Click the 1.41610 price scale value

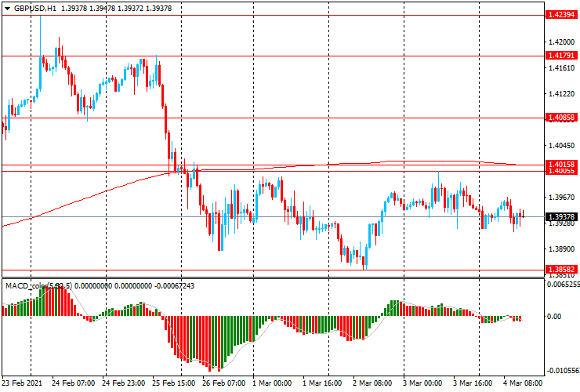(561, 67)
